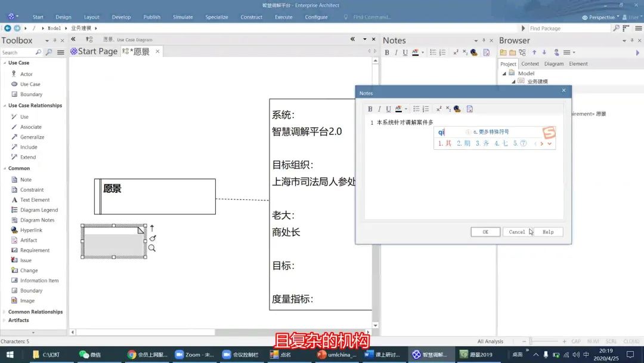Switch to Element tab in Browser
The width and height of the screenshot is (644, 363).
tap(578, 64)
